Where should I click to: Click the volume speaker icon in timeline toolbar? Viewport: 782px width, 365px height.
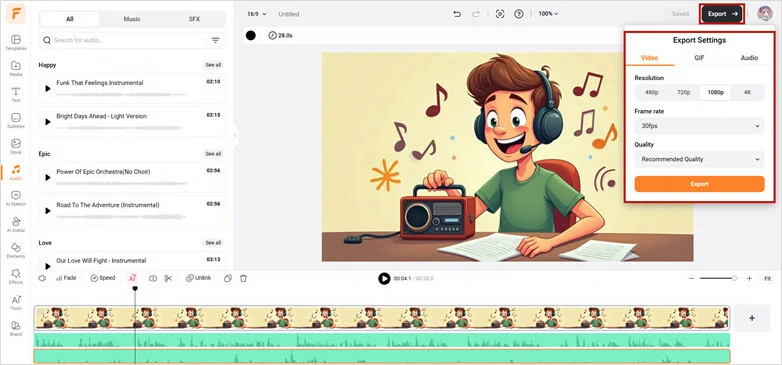[x=43, y=278]
